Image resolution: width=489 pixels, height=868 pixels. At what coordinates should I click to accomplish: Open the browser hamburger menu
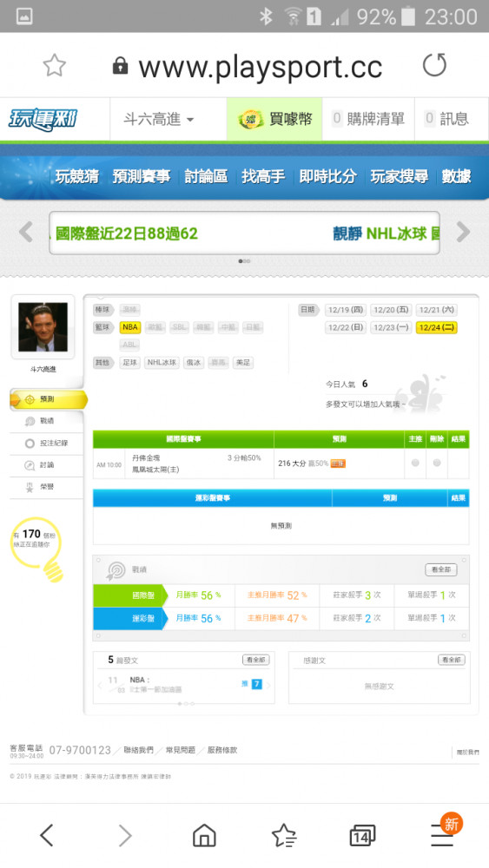(442, 835)
